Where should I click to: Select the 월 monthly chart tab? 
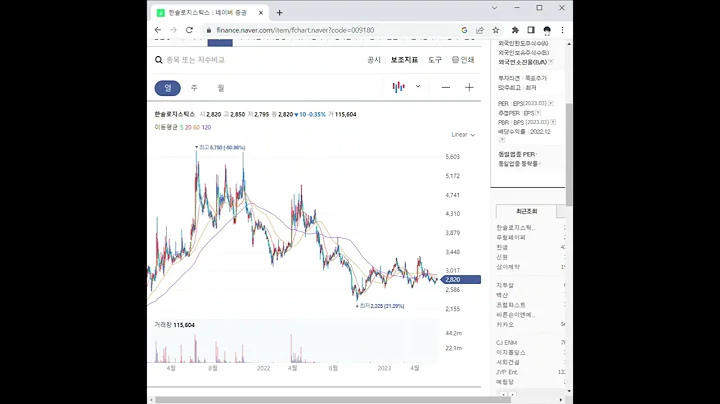pos(221,88)
